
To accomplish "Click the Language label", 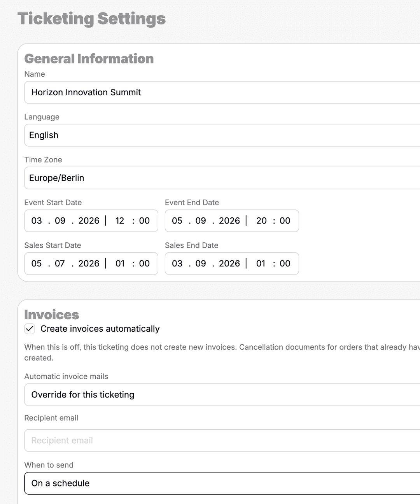I will (x=42, y=117).
